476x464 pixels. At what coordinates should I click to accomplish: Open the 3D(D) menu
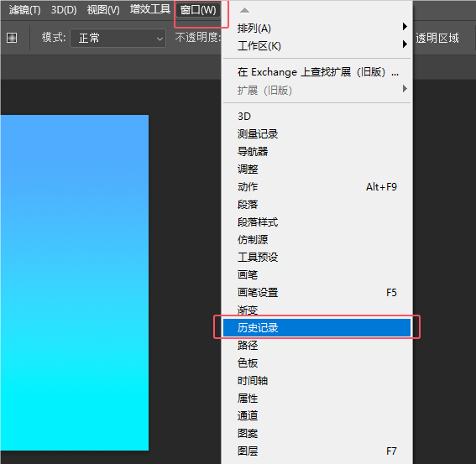[x=64, y=10]
